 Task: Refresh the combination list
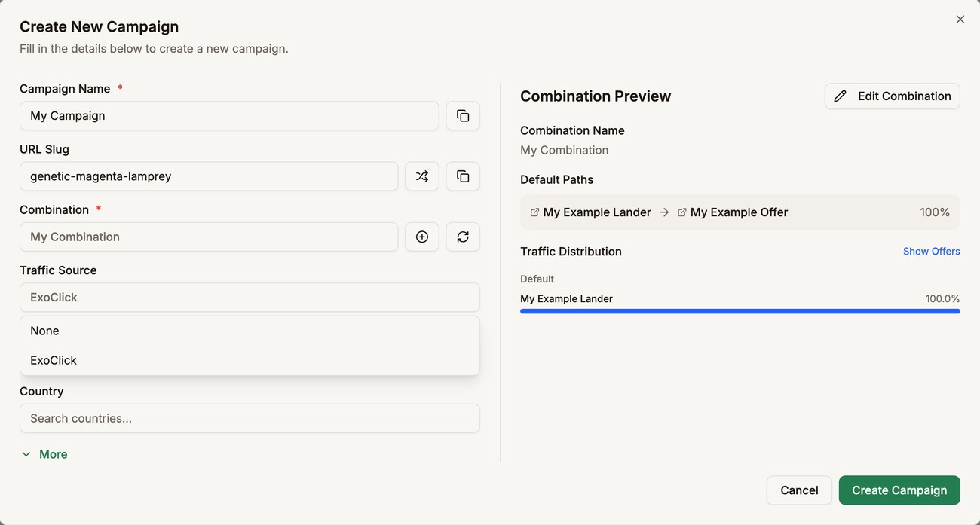click(x=463, y=237)
